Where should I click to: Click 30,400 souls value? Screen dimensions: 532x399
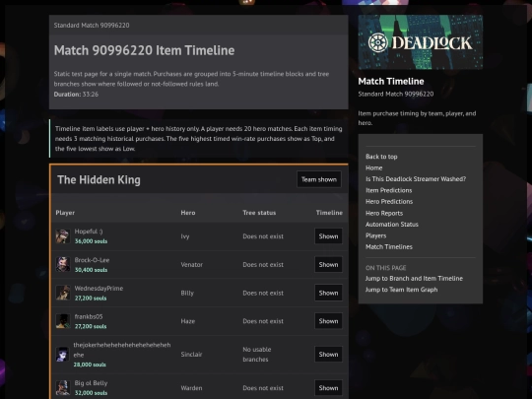pyautogui.click(x=91, y=270)
